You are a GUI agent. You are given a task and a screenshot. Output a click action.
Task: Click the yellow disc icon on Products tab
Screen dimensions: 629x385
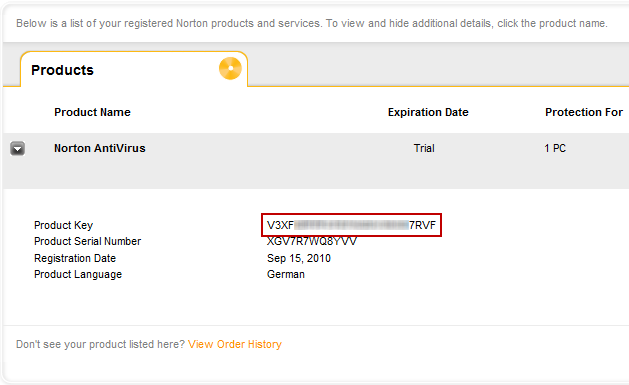tap(230, 69)
